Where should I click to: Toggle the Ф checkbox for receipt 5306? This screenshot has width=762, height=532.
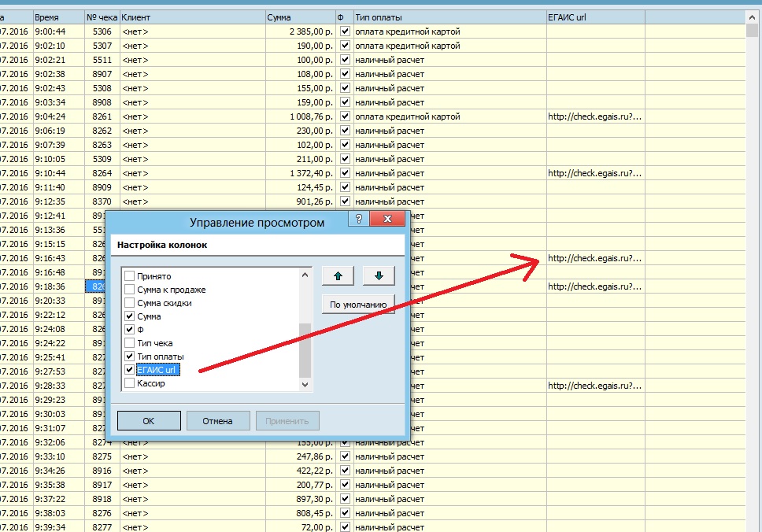(345, 31)
